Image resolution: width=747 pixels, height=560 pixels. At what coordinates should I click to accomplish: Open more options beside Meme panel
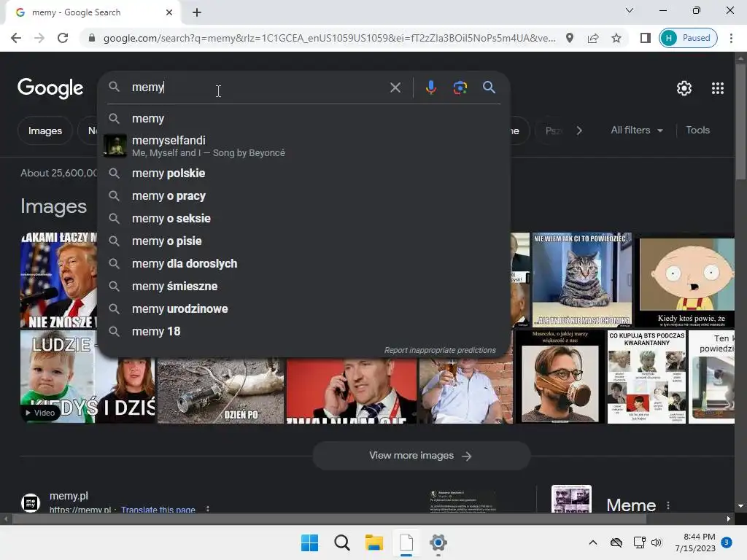tap(668, 505)
